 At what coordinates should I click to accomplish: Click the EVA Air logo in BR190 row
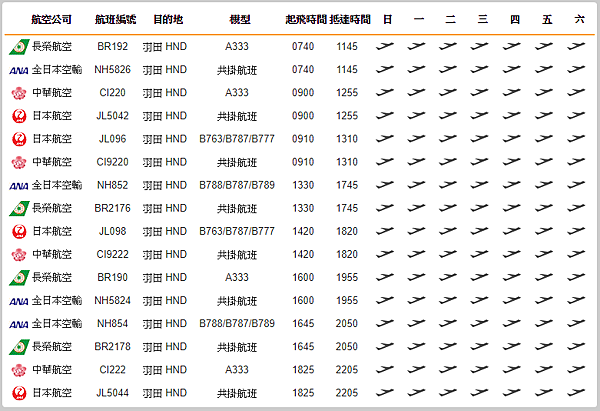click(x=19, y=278)
